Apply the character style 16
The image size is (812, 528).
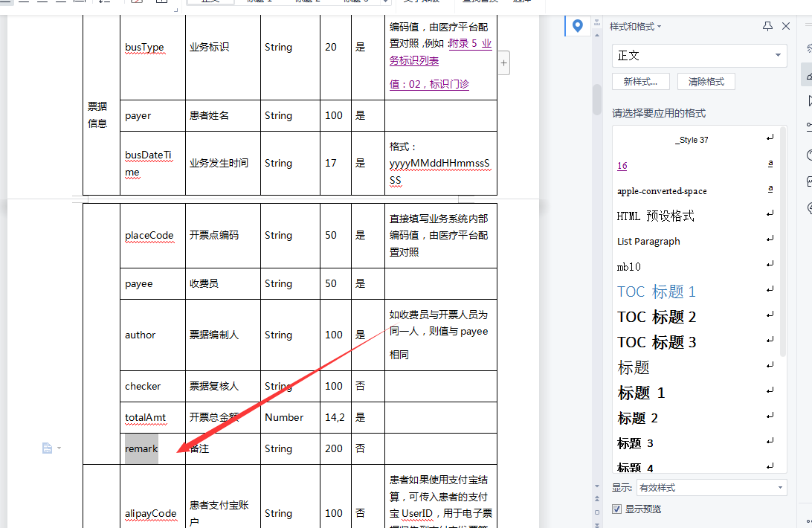(x=695, y=165)
